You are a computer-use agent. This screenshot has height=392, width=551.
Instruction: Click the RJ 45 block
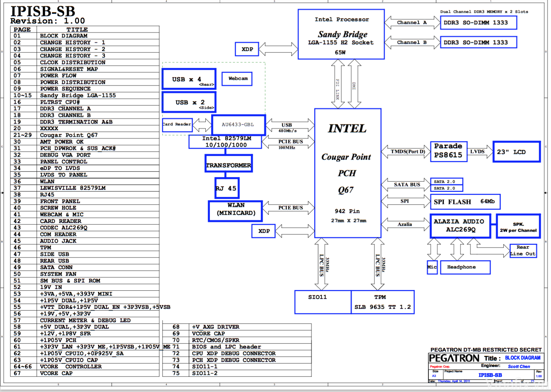pos(227,188)
